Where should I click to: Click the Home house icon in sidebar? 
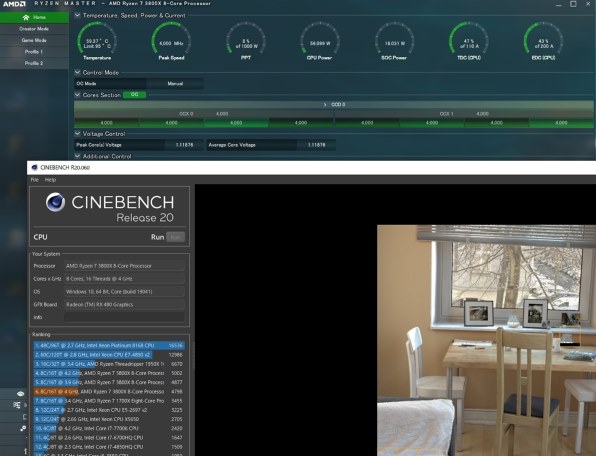click(x=25, y=17)
